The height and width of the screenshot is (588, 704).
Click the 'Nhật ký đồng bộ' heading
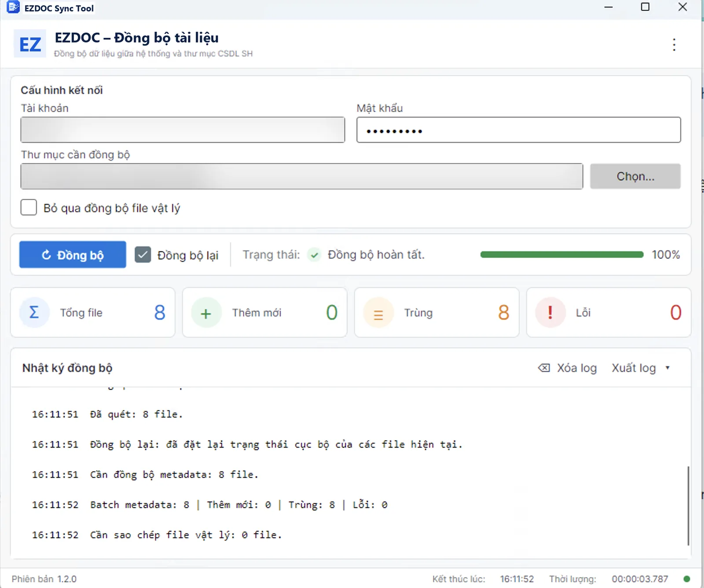point(67,368)
